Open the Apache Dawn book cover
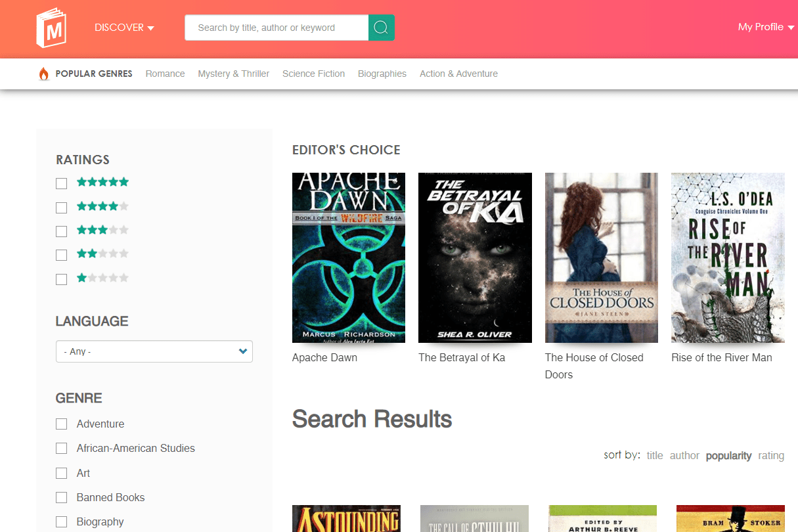The width and height of the screenshot is (798, 532). pos(348,257)
